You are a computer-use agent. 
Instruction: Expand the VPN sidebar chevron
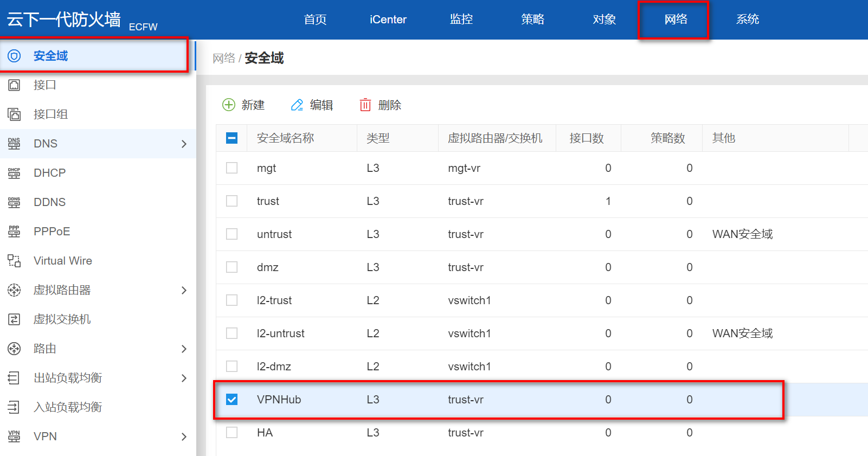[184, 436]
